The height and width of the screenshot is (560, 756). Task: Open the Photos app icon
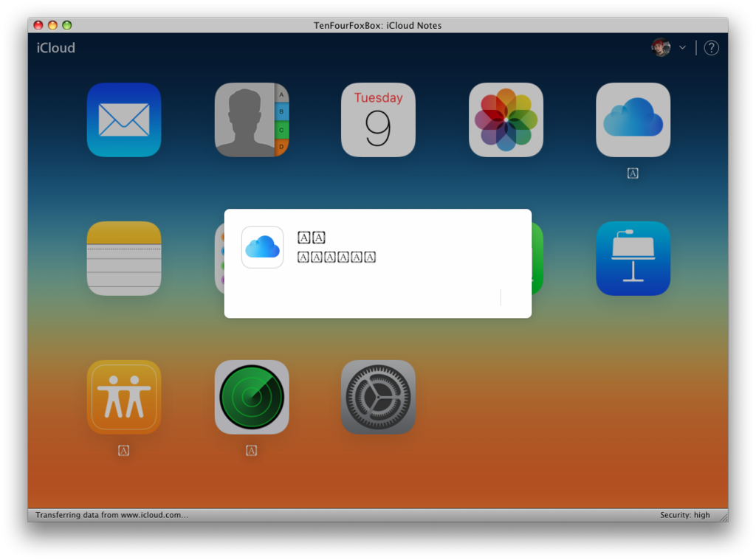[x=506, y=120]
